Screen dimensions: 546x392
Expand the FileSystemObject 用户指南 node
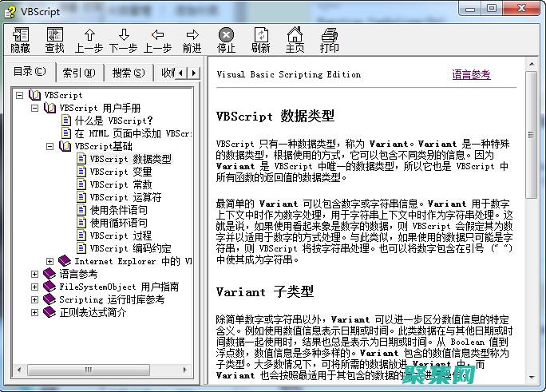(x=35, y=287)
